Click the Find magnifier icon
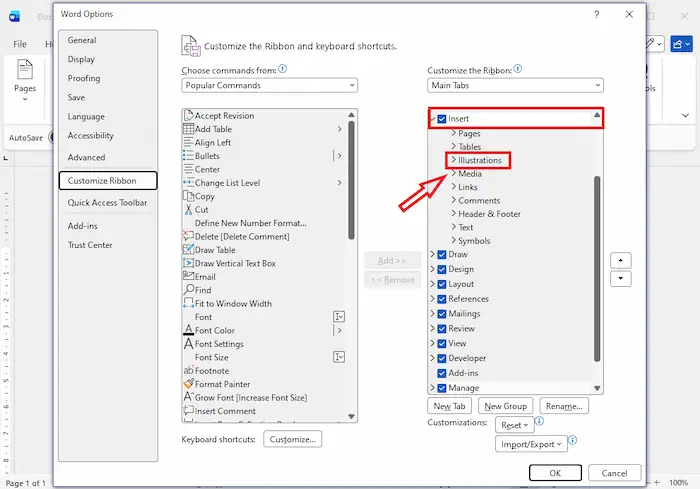700x489 pixels. (188, 290)
